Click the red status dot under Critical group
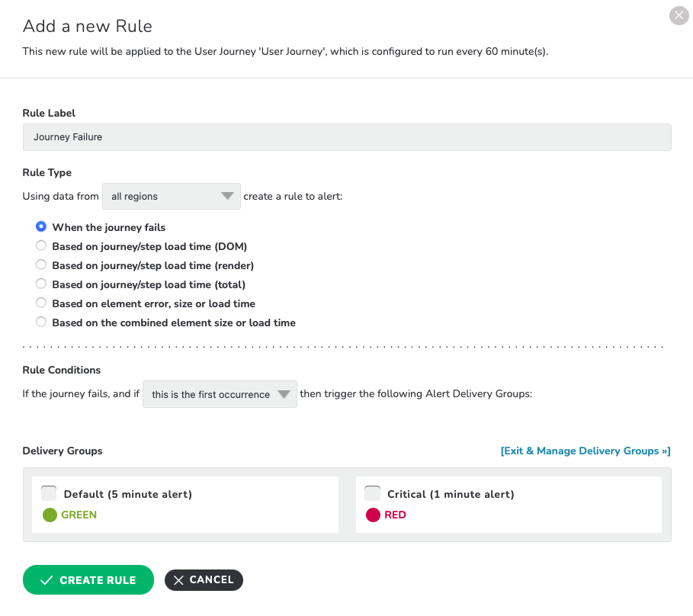This screenshot has height=616, width=693. click(x=373, y=515)
